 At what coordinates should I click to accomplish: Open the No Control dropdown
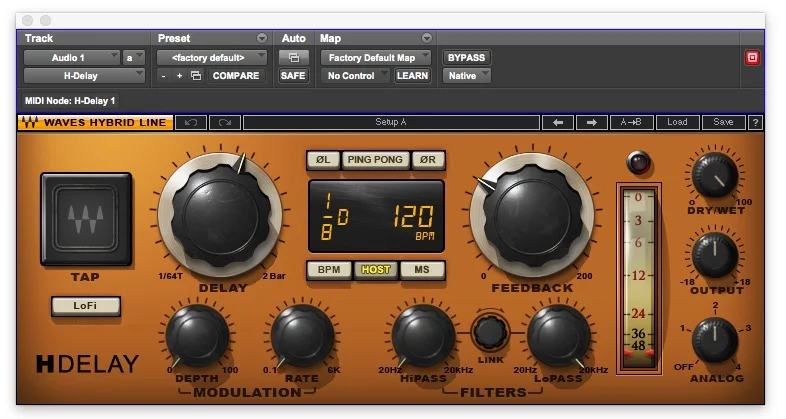355,76
